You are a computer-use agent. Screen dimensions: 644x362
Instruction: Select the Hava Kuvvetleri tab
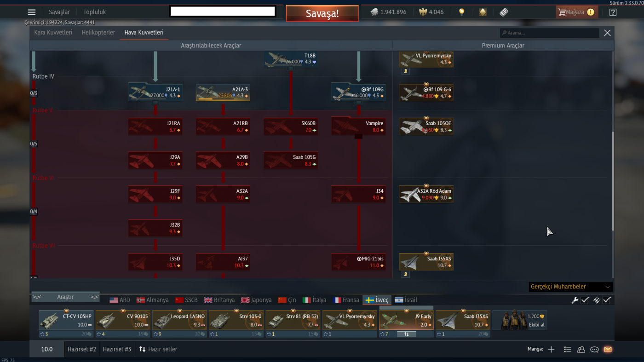(144, 33)
